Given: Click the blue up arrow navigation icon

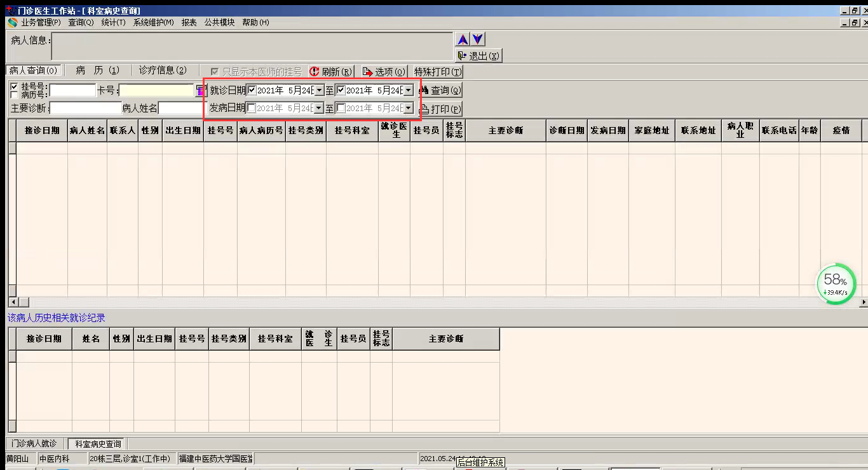Looking at the screenshot, I should tap(463, 39).
